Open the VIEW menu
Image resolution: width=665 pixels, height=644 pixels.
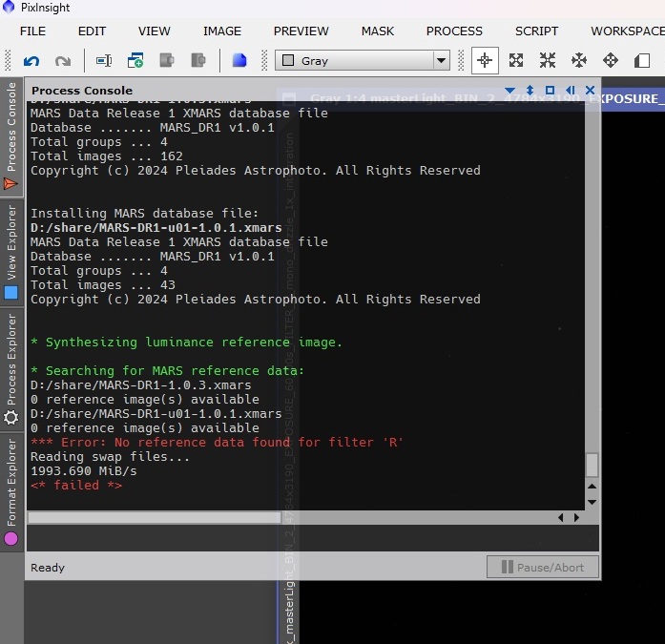pos(154,31)
